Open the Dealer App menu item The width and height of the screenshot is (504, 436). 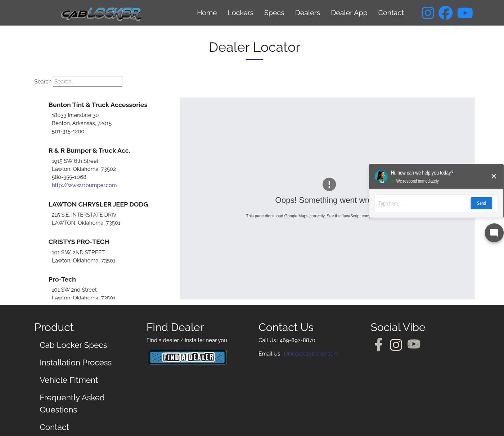[x=349, y=13]
